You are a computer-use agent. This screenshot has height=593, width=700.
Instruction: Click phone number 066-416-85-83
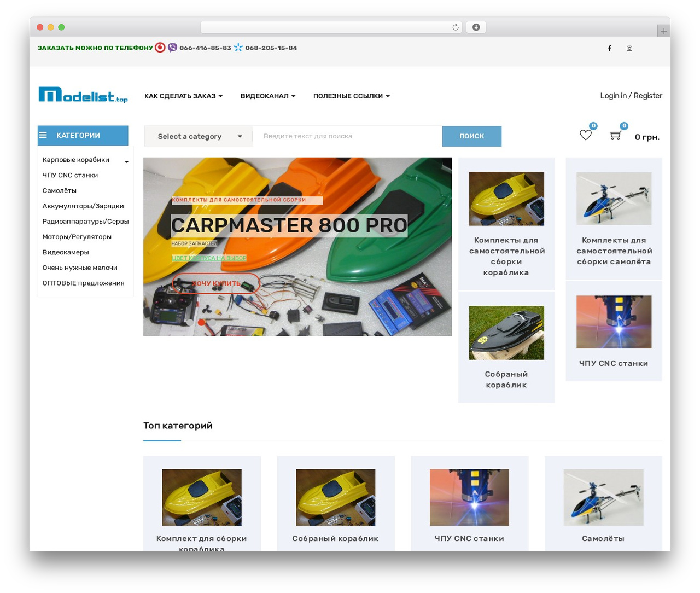206,48
